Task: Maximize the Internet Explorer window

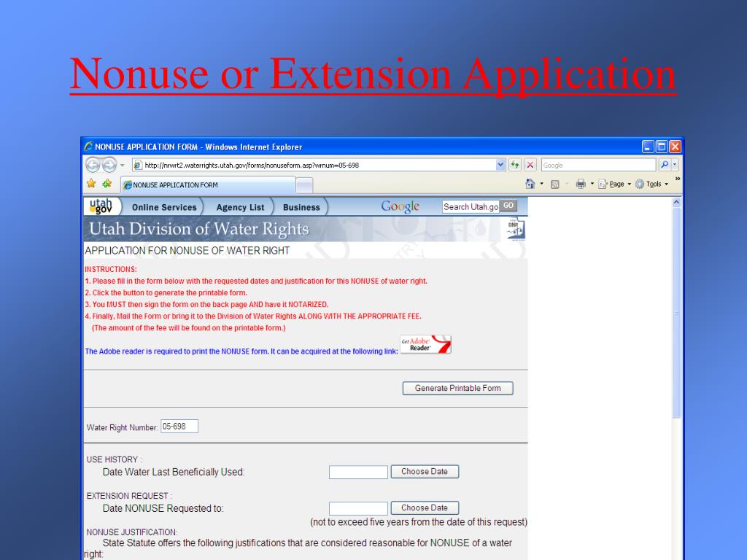Action: click(661, 147)
